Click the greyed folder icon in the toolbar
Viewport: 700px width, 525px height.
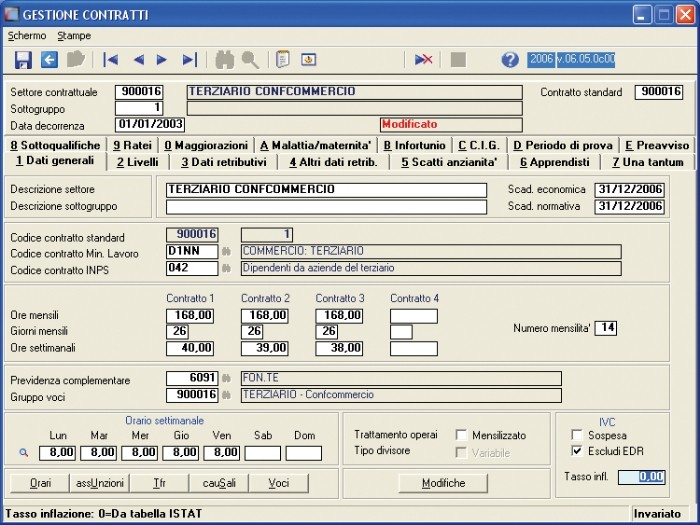(x=75, y=59)
